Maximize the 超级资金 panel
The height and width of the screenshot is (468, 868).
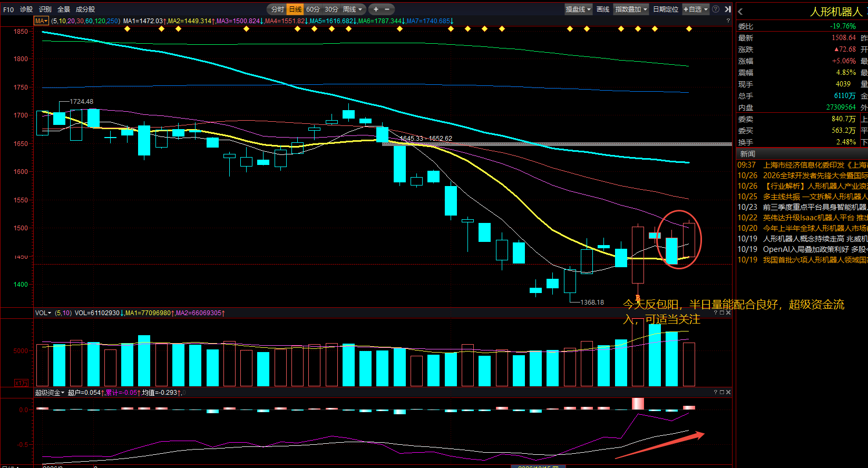(722, 392)
